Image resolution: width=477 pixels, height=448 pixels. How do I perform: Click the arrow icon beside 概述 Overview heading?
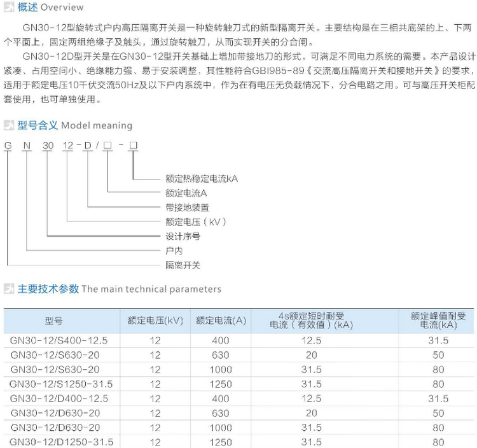tap(9, 7)
